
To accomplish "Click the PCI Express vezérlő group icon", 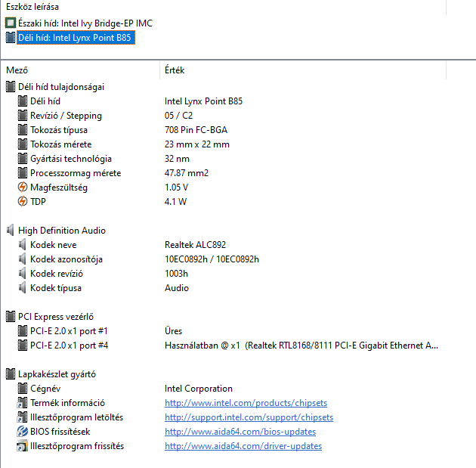I will 11,317.
